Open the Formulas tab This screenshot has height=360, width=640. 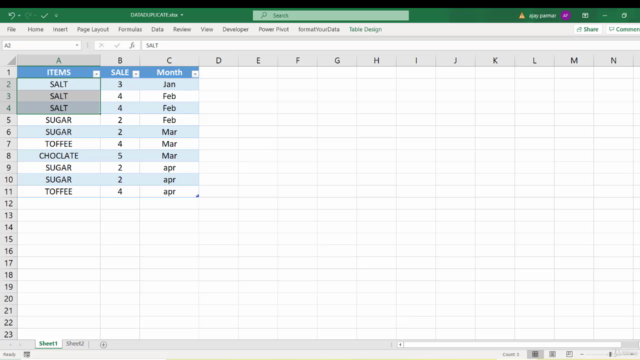pos(130,29)
